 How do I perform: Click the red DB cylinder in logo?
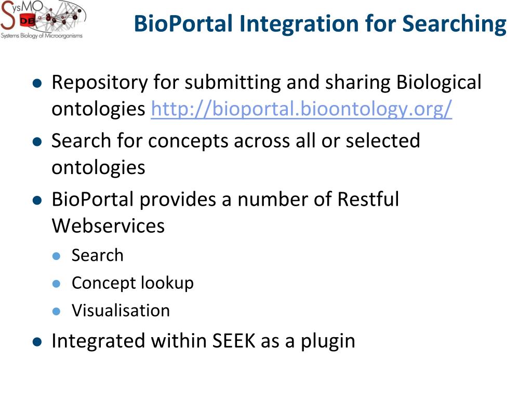[27, 21]
